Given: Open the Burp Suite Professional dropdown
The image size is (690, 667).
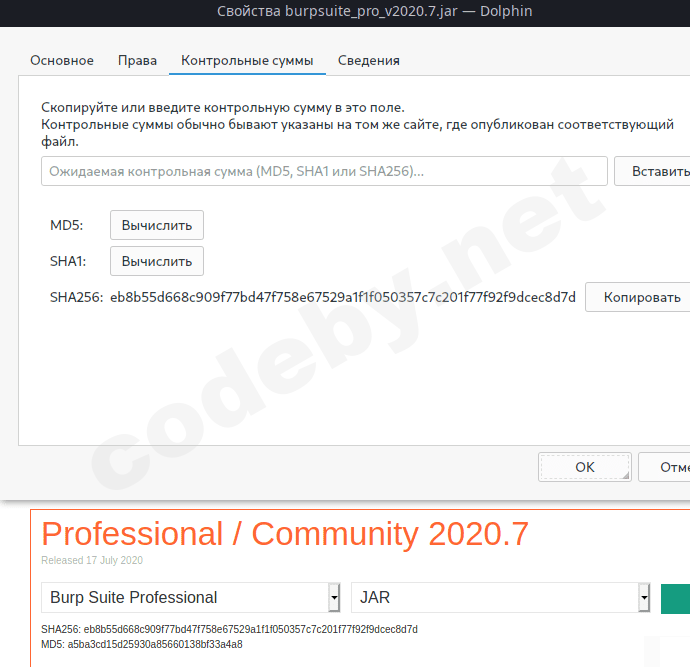Looking at the screenshot, I should tap(191, 597).
